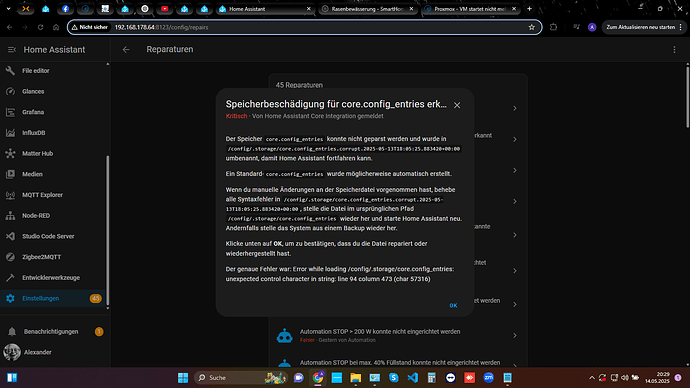Image resolution: width=690 pixels, height=388 pixels.
Task: Open clock and date 14.05.2025
Action: pos(657,377)
